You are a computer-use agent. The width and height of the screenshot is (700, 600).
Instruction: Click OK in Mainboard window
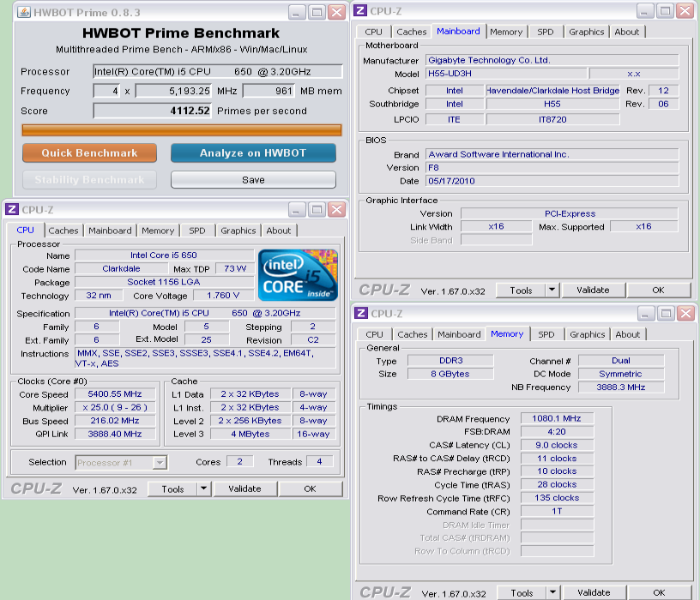(x=659, y=290)
